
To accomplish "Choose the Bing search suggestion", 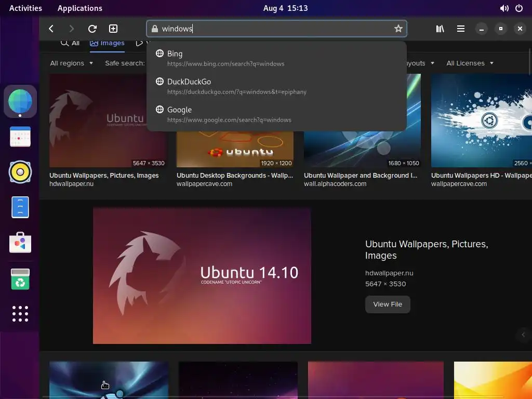I will point(276,58).
